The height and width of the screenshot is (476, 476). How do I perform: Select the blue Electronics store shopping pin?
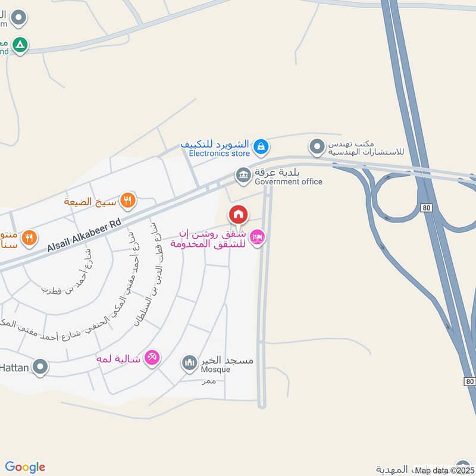click(261, 148)
